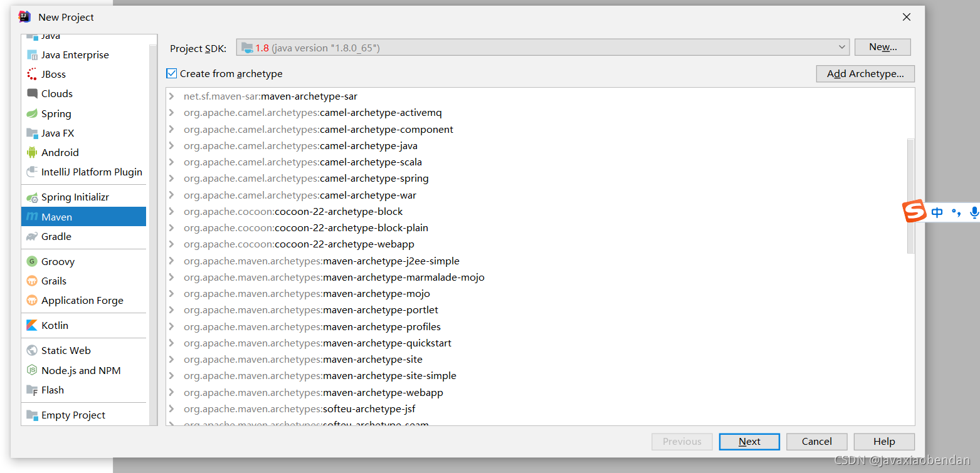
Task: Select camel-archetype-spring archetype row
Action: tap(540, 179)
